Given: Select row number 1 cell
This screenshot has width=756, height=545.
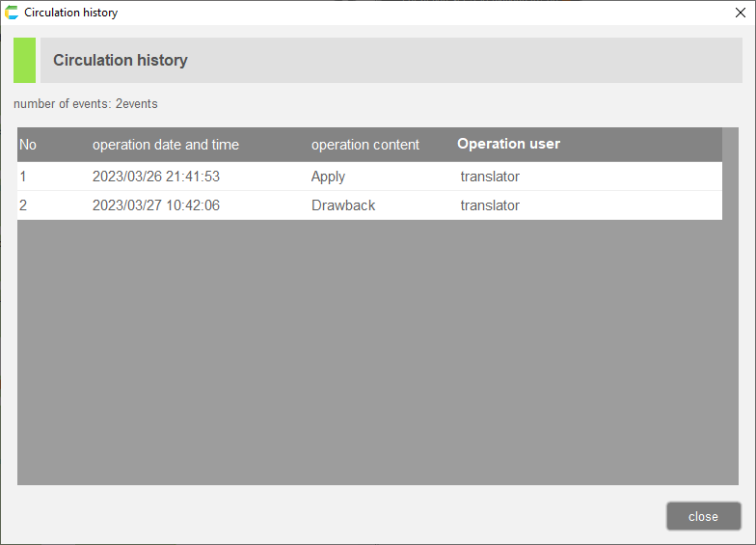Looking at the screenshot, I should coord(24,177).
